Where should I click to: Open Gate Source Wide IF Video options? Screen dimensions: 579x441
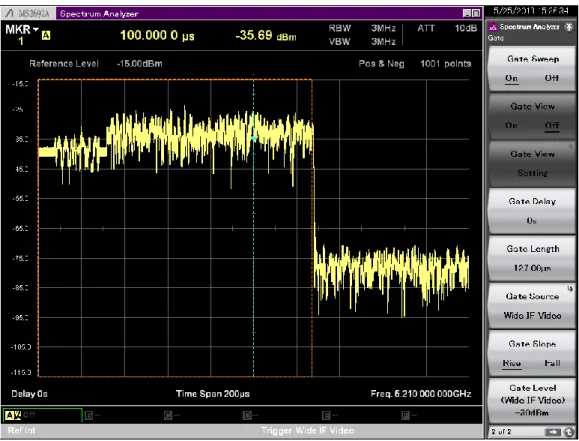pyautogui.click(x=532, y=306)
